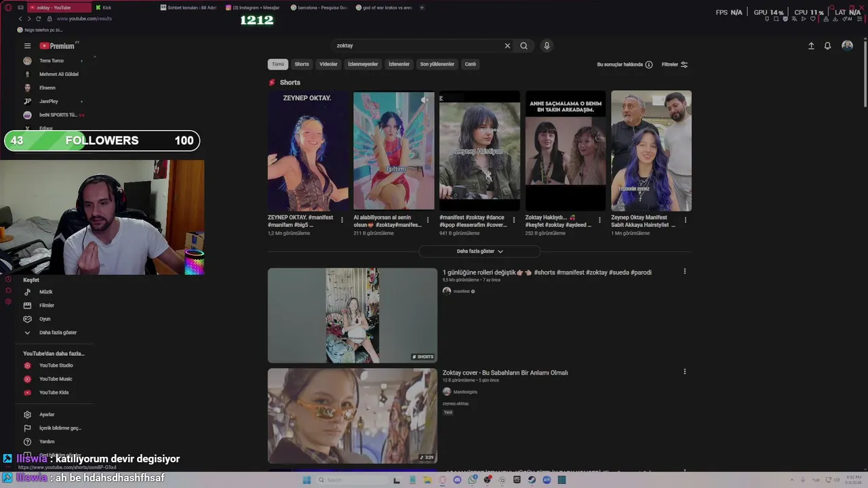Open the feign telefon pc bookmark
Screen dimensions: 868x488
tap(41, 30)
